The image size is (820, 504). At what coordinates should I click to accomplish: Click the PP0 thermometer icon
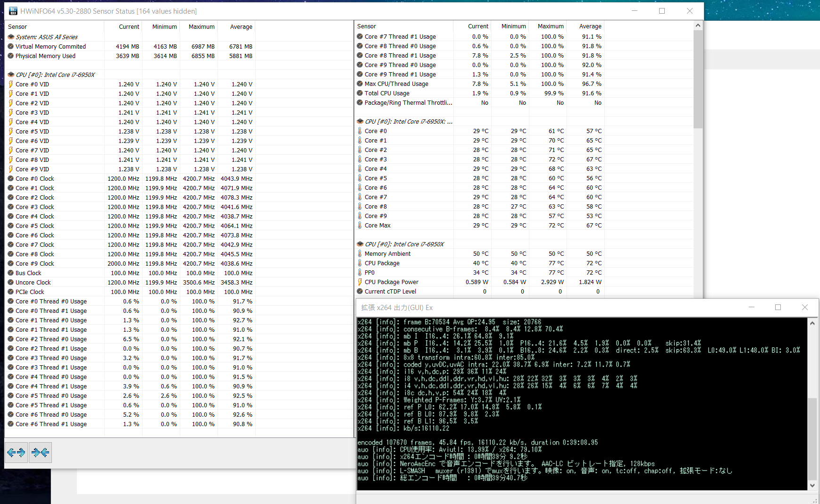(360, 272)
